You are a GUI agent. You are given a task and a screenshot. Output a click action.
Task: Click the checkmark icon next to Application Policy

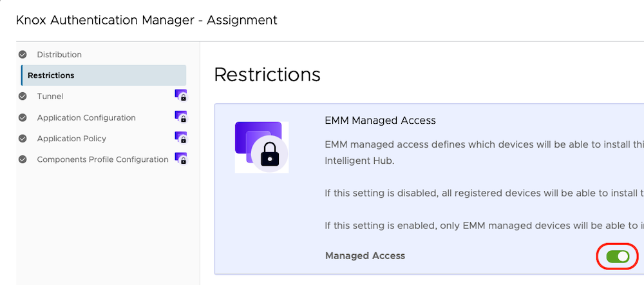23,139
